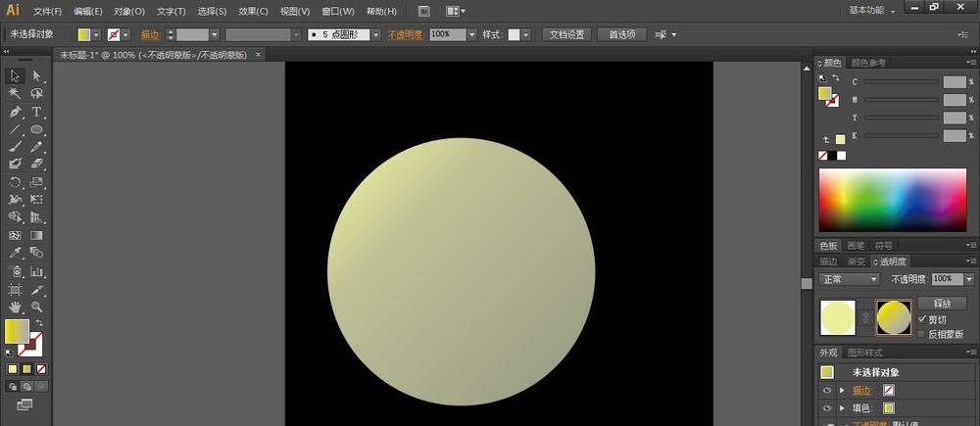The width and height of the screenshot is (980, 426).
Task: Switch to the 渐变 panel tab
Action: [857, 261]
